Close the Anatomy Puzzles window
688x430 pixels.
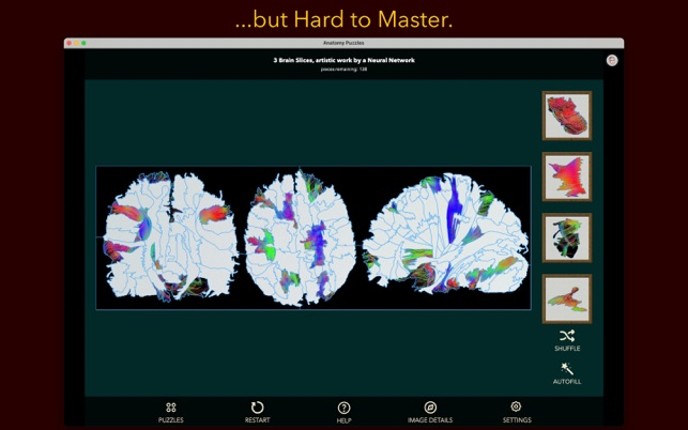tap(69, 44)
